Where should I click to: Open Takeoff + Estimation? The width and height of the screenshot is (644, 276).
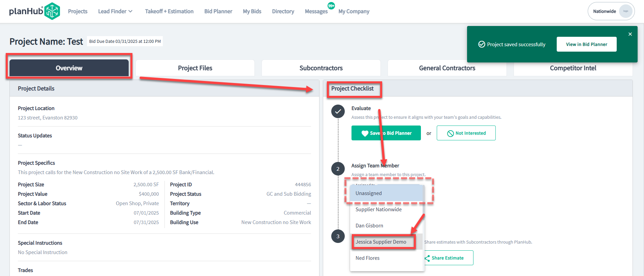coord(169,11)
